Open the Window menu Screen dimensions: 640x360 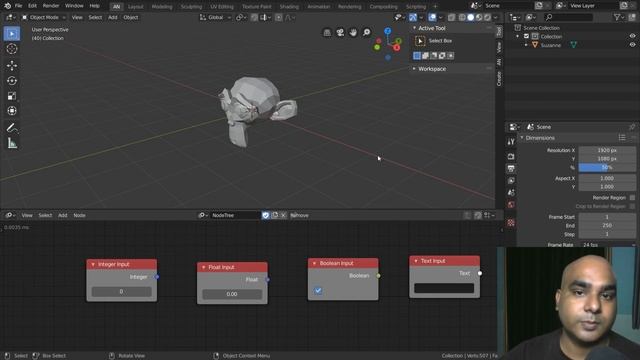point(74,6)
